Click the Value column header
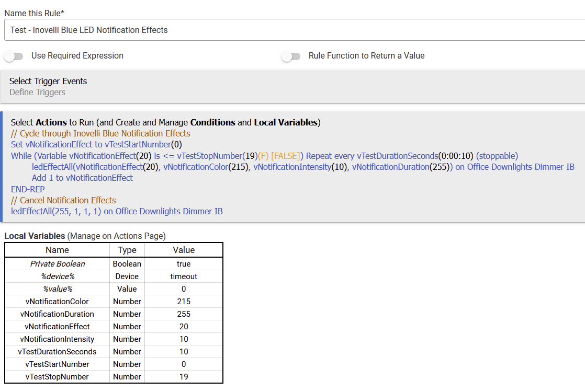 pyautogui.click(x=184, y=250)
